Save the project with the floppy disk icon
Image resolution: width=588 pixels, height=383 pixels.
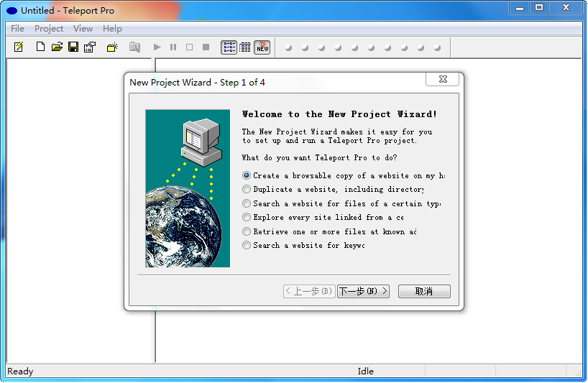tap(73, 47)
